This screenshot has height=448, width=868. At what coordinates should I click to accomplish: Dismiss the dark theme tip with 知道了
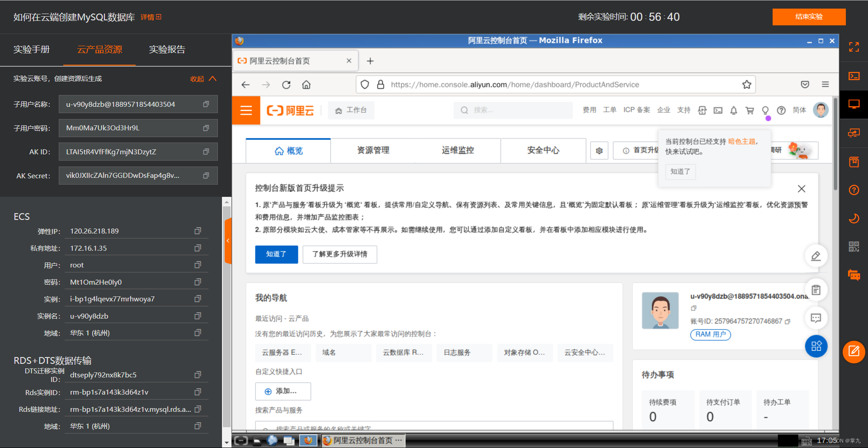point(680,172)
